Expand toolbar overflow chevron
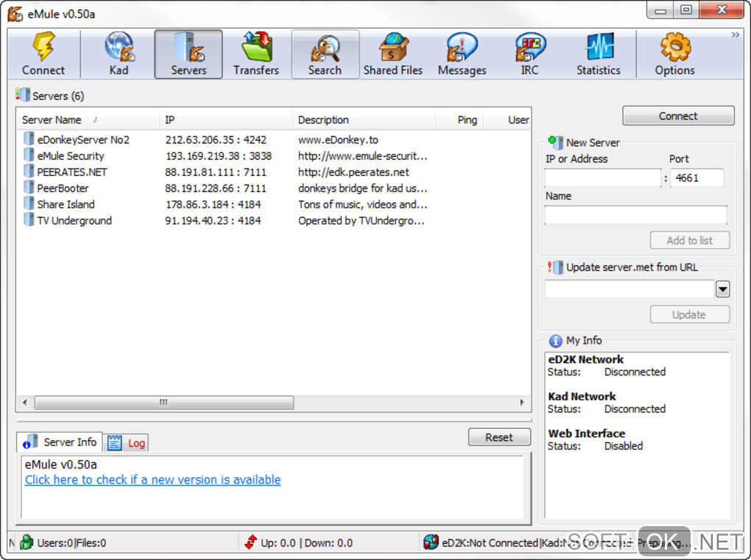 pos(736,35)
